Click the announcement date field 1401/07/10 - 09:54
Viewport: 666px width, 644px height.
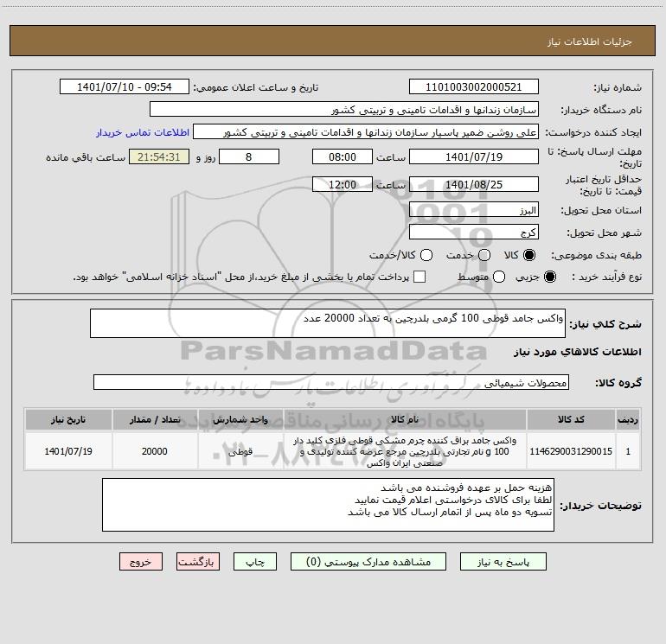125,87
